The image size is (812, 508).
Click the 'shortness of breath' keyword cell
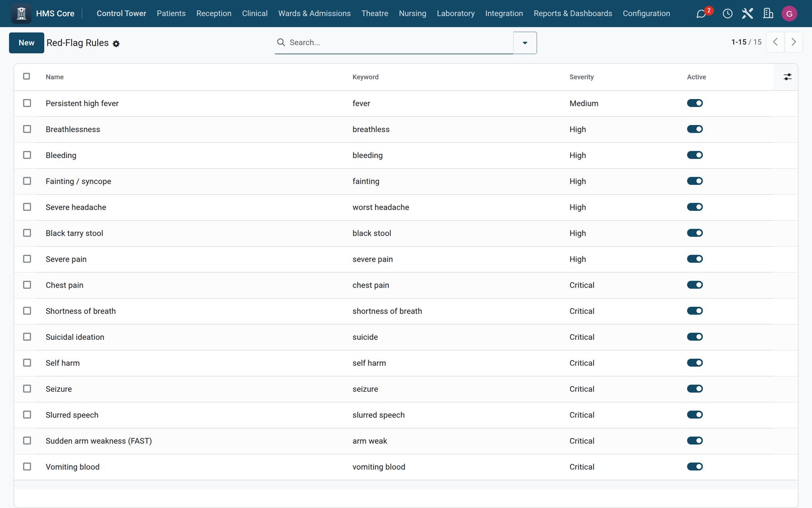pyautogui.click(x=387, y=311)
